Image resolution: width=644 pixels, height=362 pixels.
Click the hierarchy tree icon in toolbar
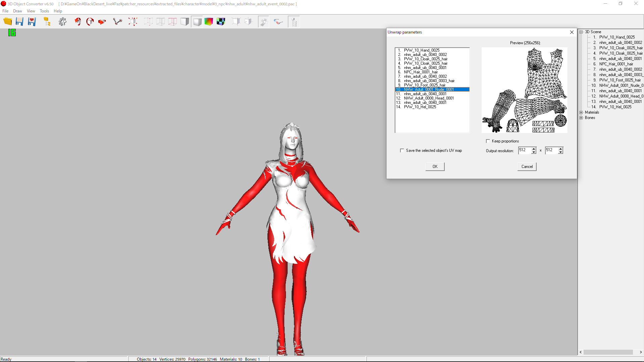tap(294, 22)
